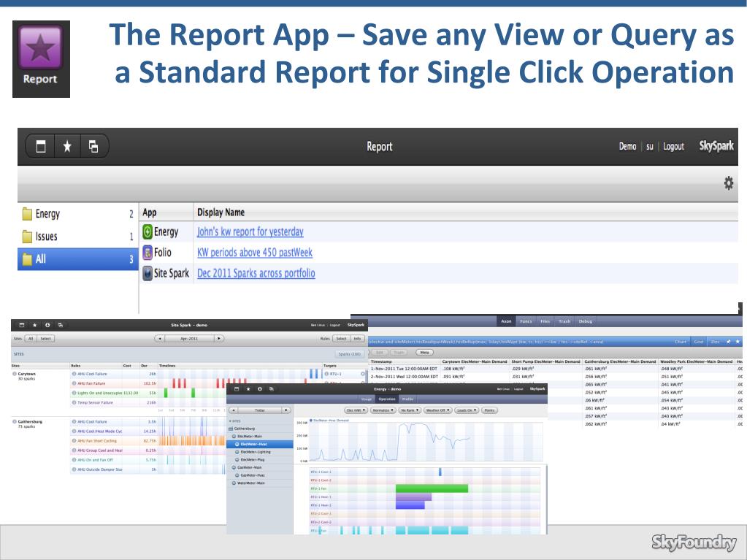
Task: Switch to Trash tab in query window
Action: (x=564, y=321)
